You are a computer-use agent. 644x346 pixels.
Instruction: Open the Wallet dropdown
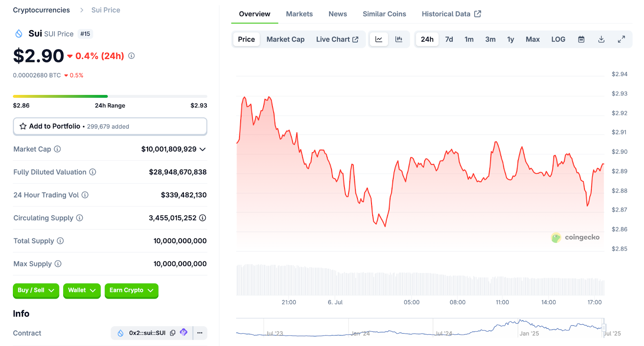click(x=82, y=290)
